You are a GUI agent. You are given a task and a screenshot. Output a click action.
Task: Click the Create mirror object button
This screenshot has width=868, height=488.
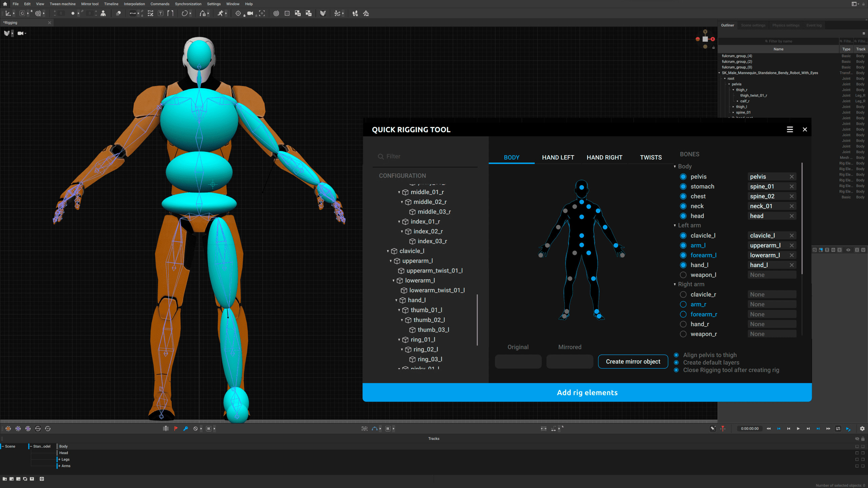point(633,361)
